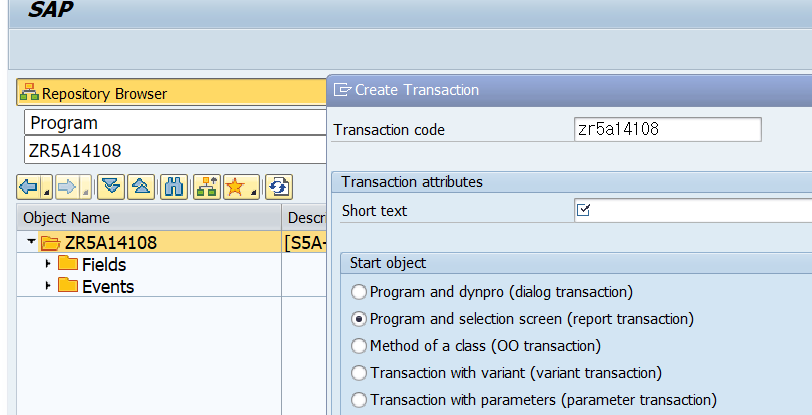This screenshot has width=812, height=415.
Task: Click the Events folder icon
Action: click(x=68, y=285)
